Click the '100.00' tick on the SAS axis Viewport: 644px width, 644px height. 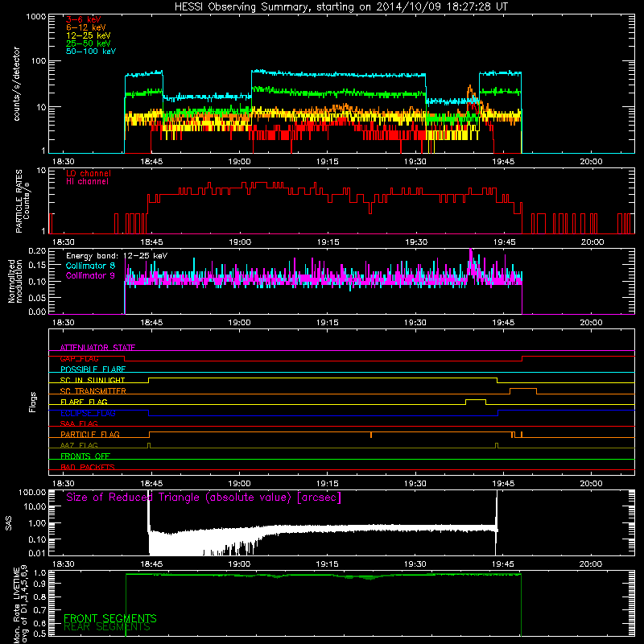point(32,492)
